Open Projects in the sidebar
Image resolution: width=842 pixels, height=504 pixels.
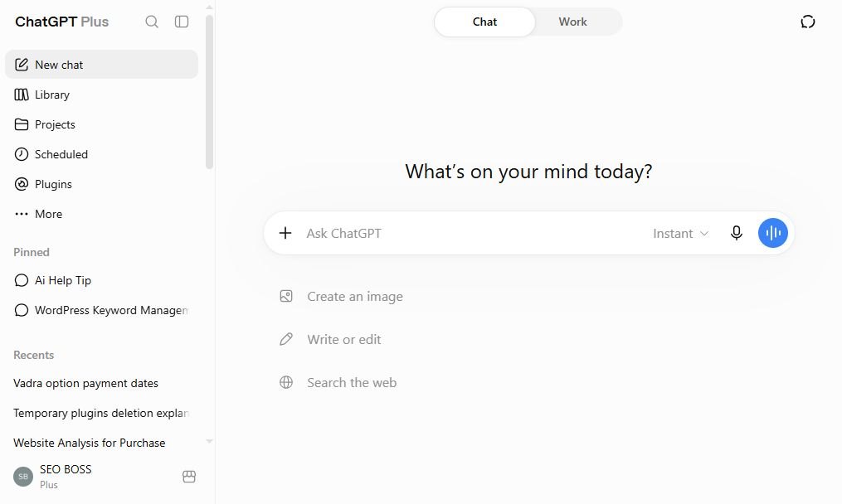101,124
